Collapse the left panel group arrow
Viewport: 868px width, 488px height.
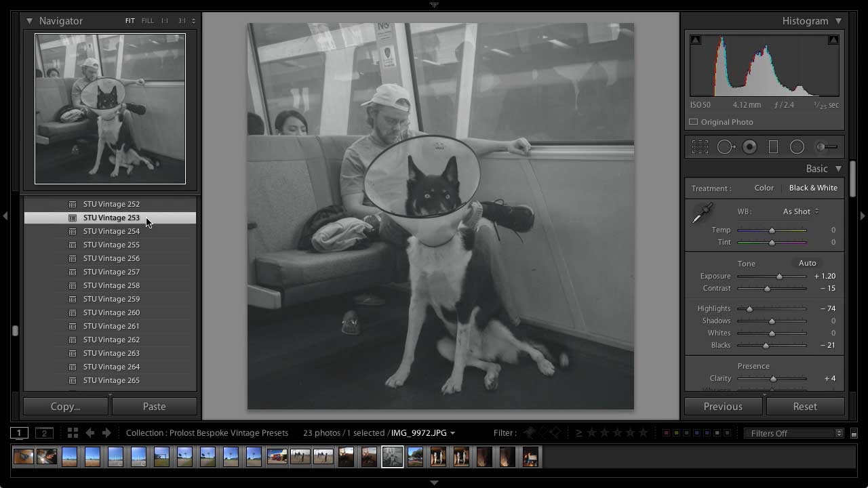5,216
